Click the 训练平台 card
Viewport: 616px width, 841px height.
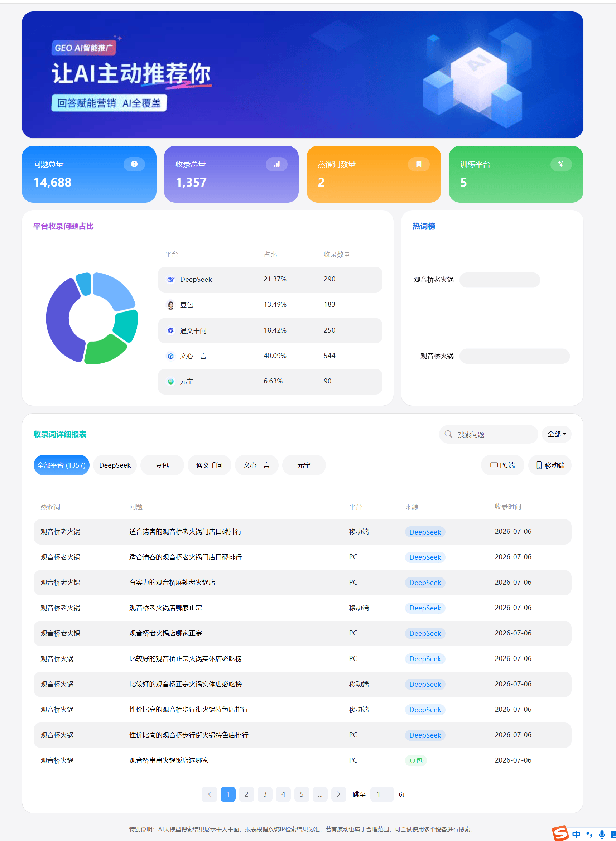516,174
